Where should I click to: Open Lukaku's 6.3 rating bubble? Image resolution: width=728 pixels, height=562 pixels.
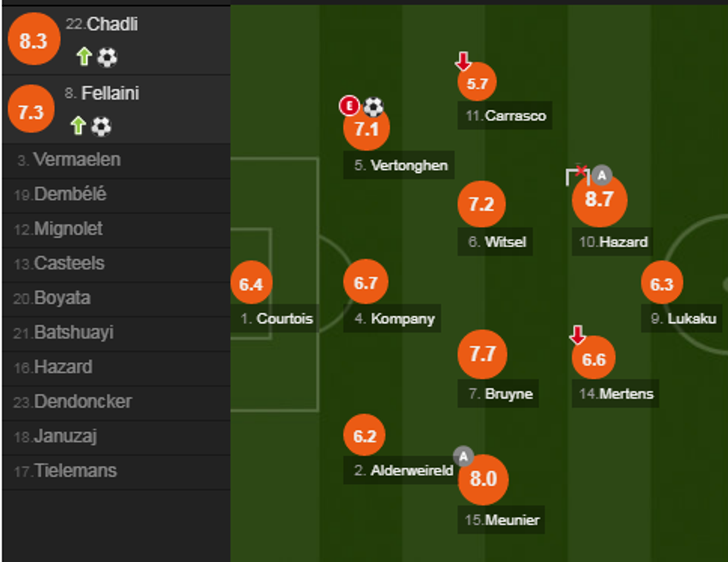[662, 284]
